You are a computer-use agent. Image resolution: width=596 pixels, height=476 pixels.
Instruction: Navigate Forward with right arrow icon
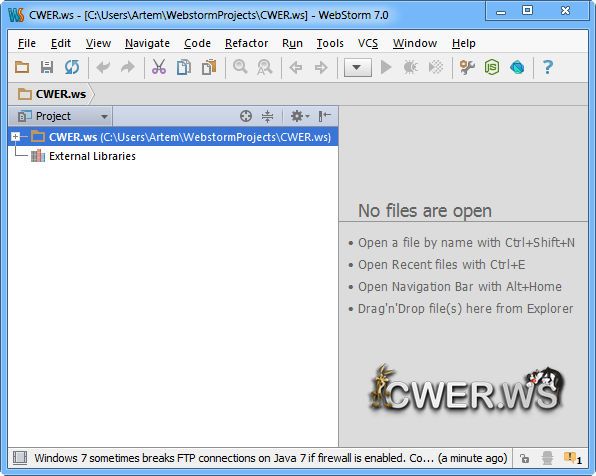[x=321, y=68]
